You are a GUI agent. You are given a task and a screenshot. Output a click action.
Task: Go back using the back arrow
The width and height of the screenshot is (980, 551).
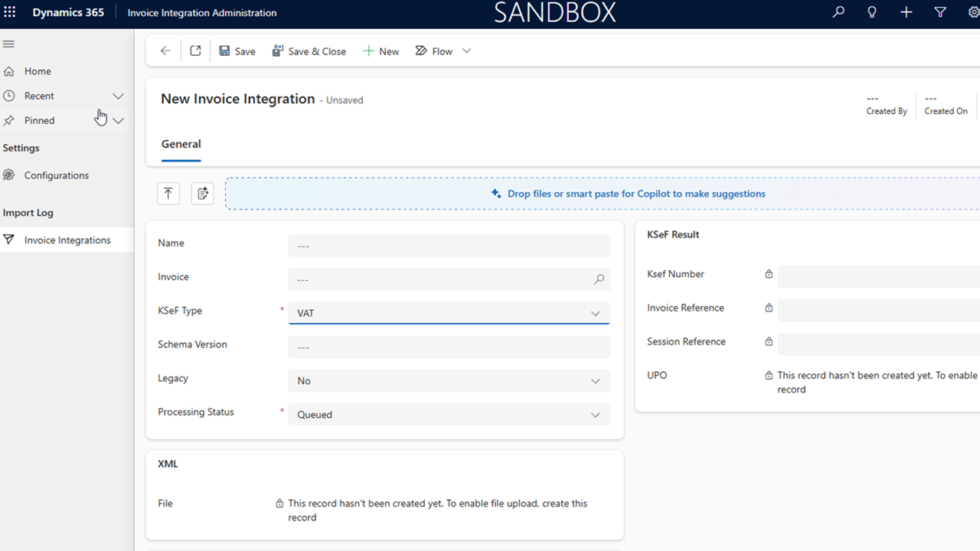click(x=165, y=51)
